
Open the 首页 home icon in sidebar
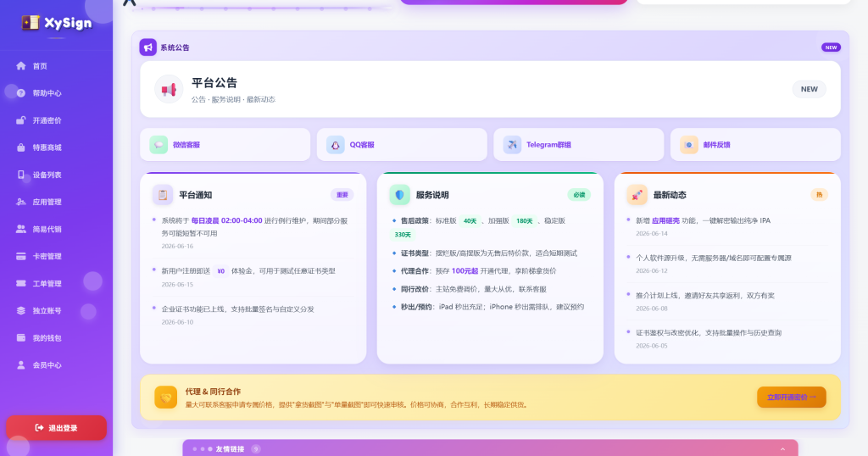pos(21,66)
